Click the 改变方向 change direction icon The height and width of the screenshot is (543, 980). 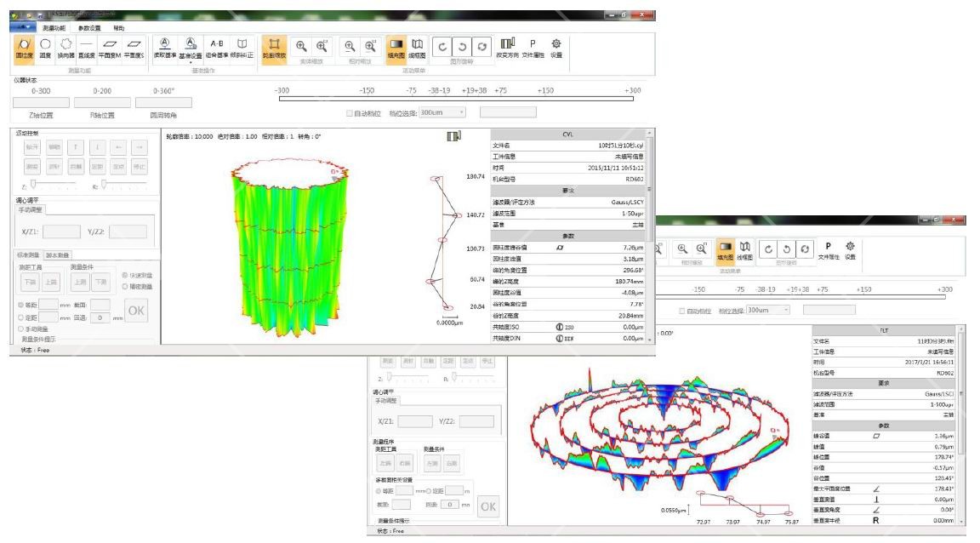click(x=508, y=48)
